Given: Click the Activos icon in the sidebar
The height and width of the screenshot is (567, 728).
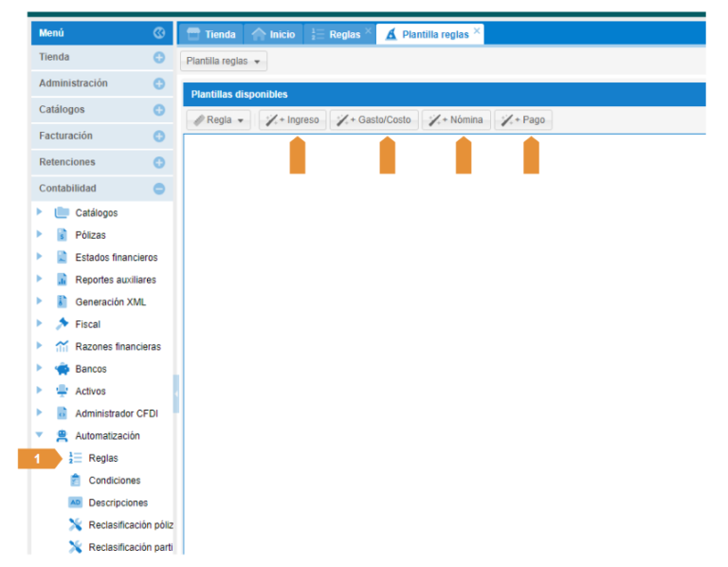Looking at the screenshot, I should pyautogui.click(x=63, y=392).
